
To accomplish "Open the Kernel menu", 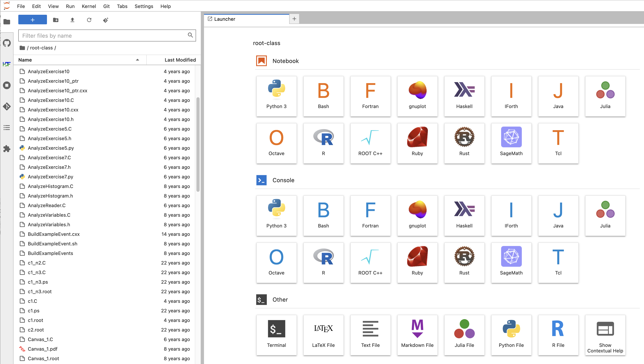I will pos(89,6).
